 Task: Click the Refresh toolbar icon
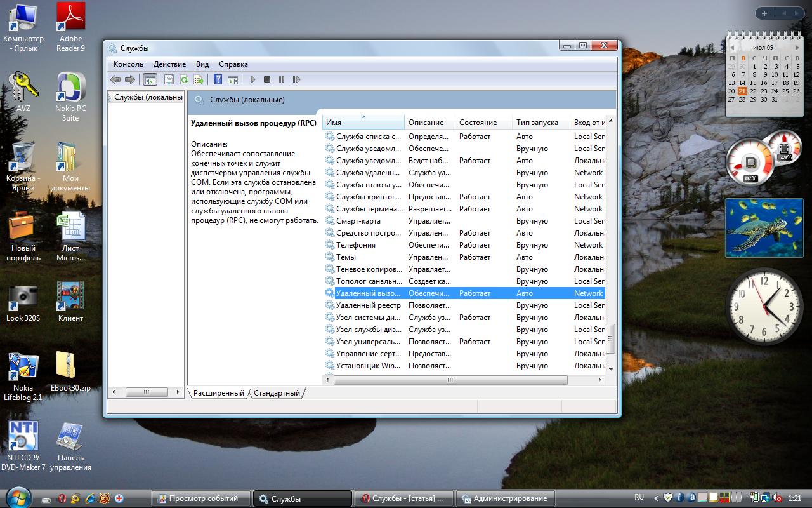[x=184, y=80]
